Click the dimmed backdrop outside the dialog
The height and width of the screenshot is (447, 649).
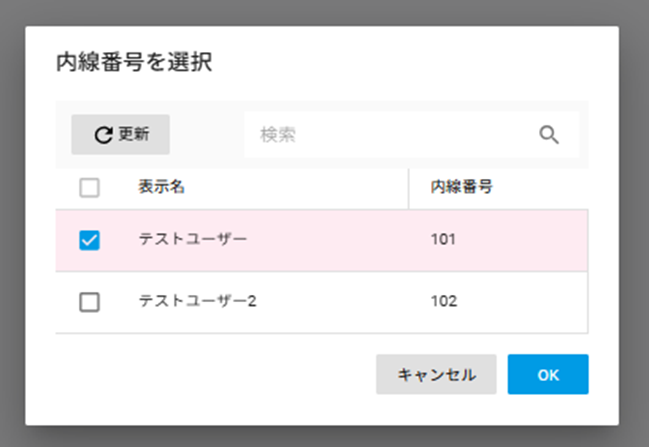12,220
